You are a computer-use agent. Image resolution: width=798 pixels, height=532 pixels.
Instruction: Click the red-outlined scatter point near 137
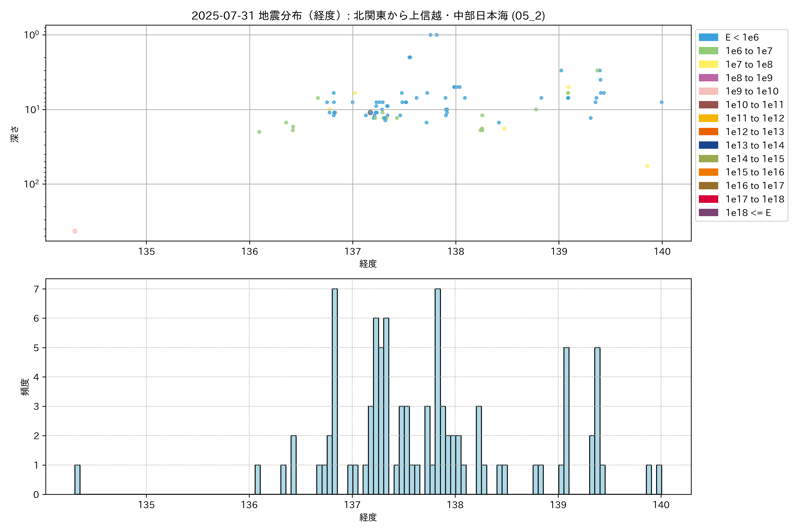tap(370, 113)
